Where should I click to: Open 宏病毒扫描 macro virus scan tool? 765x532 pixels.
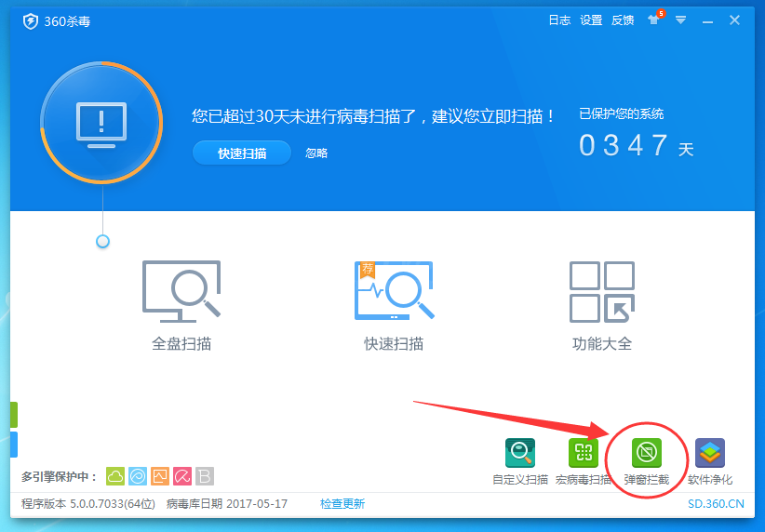(x=583, y=453)
